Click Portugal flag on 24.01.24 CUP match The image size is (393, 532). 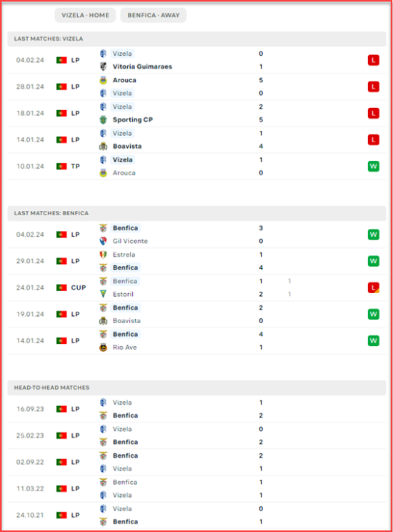click(61, 287)
